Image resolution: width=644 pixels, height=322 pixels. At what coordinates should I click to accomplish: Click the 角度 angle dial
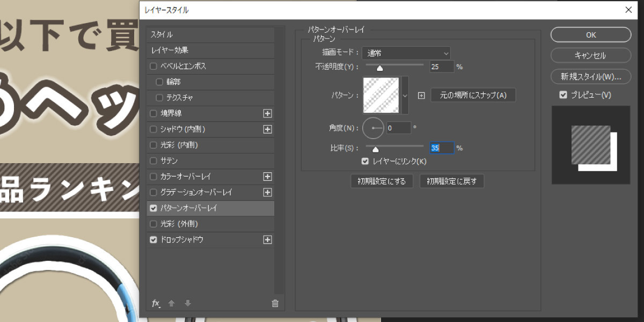[x=373, y=128]
